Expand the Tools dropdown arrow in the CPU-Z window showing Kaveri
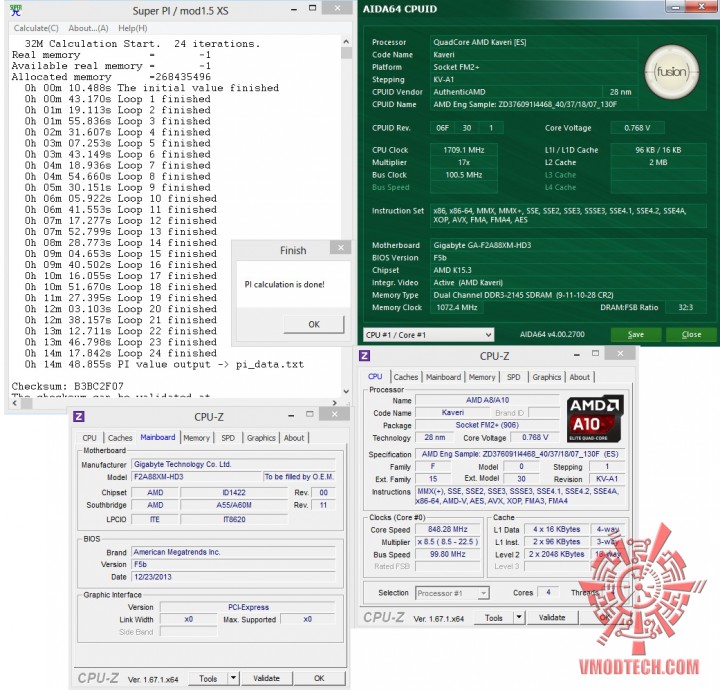The height and width of the screenshot is (690, 720). (x=519, y=618)
